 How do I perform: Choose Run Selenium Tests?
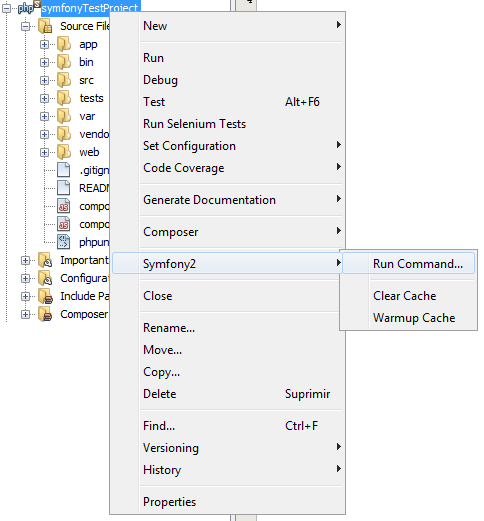pos(227,124)
